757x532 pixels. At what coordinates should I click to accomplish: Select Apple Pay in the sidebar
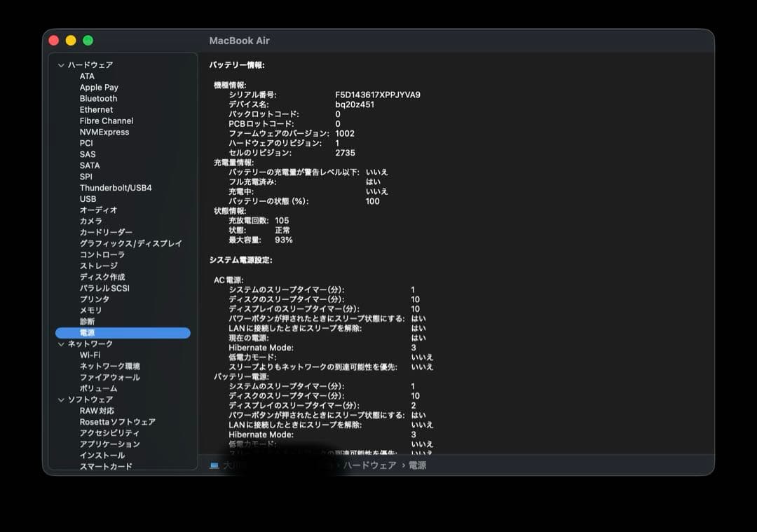point(99,88)
